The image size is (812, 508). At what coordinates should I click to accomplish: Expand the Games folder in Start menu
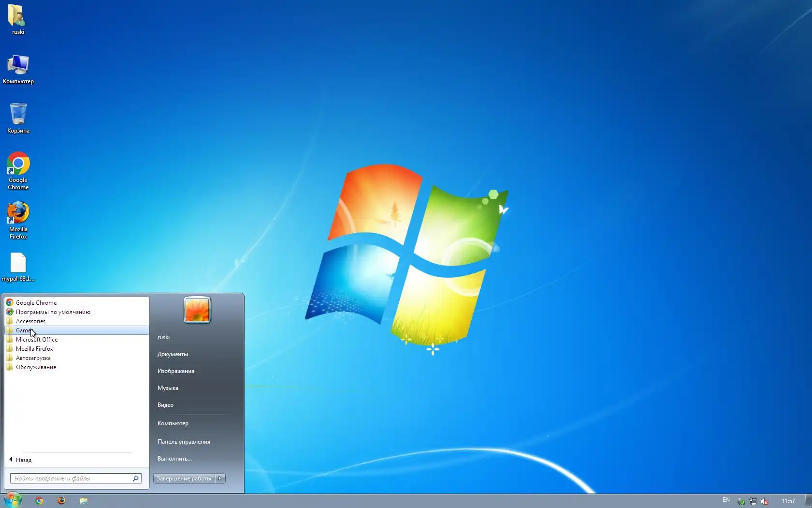point(77,330)
